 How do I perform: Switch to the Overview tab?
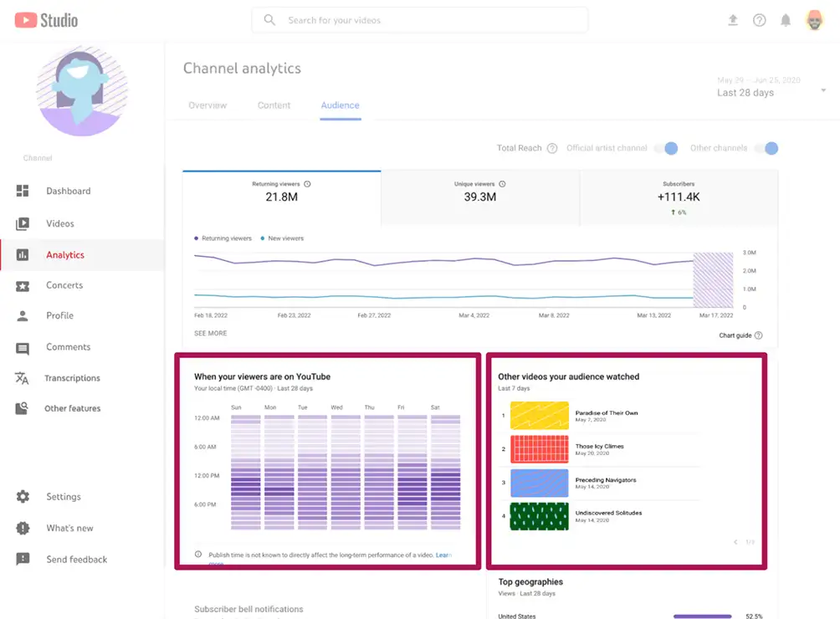(x=207, y=105)
